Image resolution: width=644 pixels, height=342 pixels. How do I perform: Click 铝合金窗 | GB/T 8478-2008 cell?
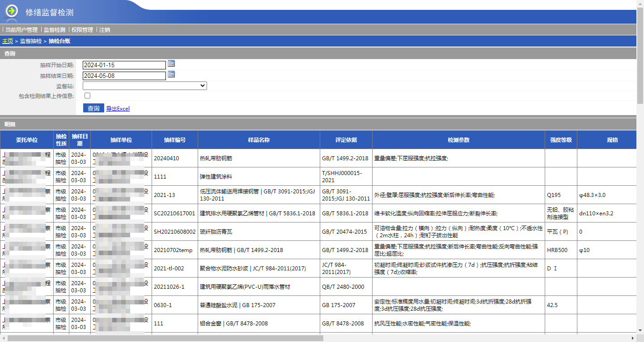(x=259, y=323)
